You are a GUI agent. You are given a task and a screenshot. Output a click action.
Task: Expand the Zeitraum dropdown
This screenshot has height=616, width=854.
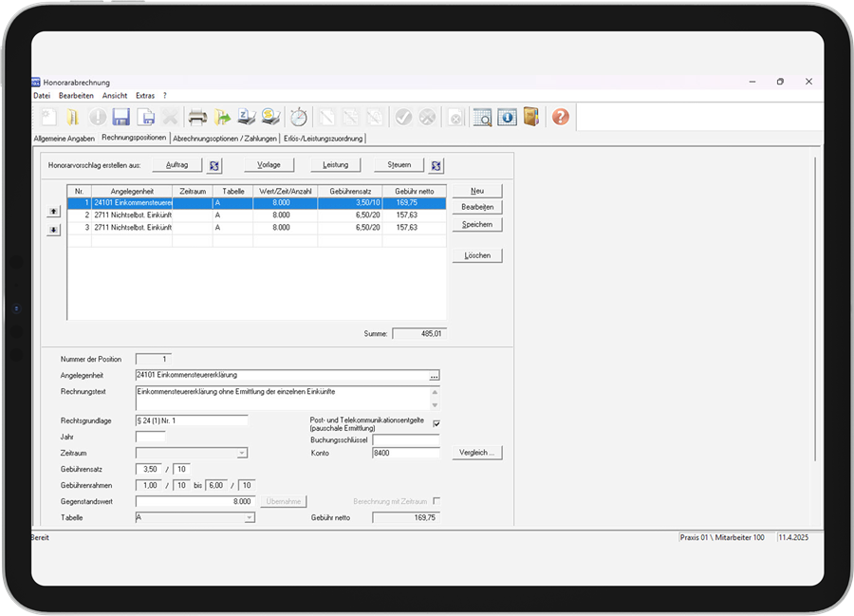point(242,453)
